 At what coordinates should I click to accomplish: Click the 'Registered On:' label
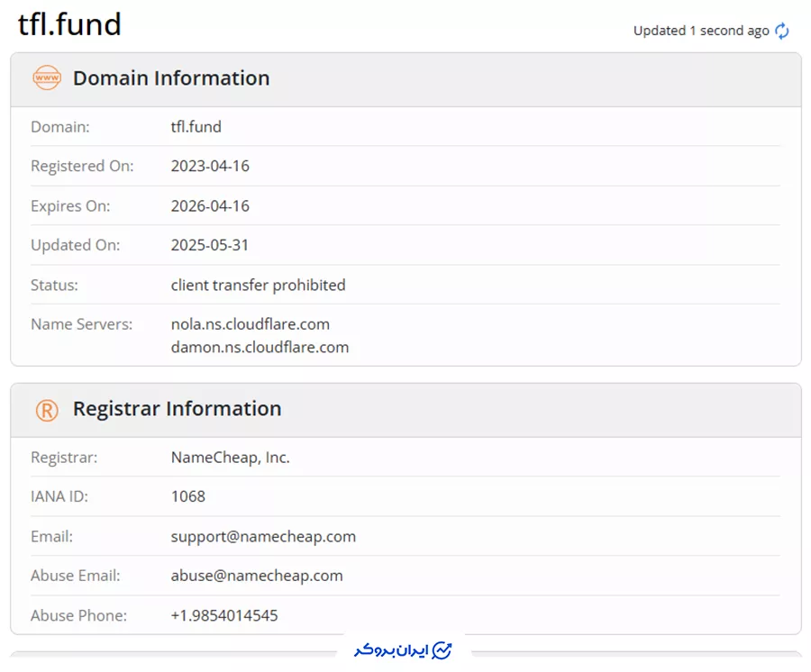[82, 166]
